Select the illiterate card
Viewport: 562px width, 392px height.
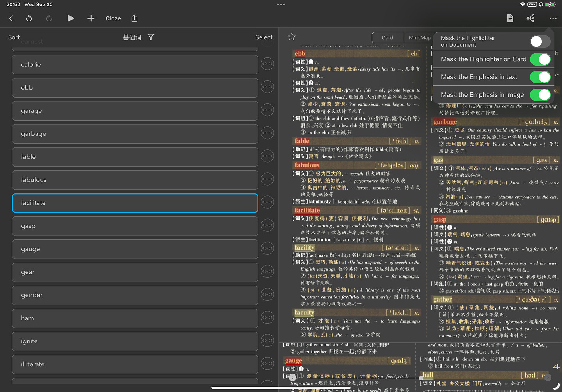[x=135, y=364]
